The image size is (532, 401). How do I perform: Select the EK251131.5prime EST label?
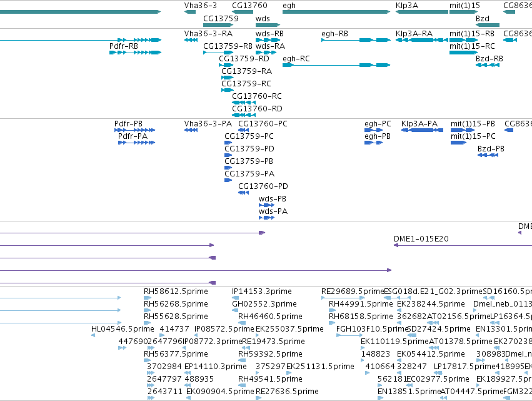tap(320, 367)
